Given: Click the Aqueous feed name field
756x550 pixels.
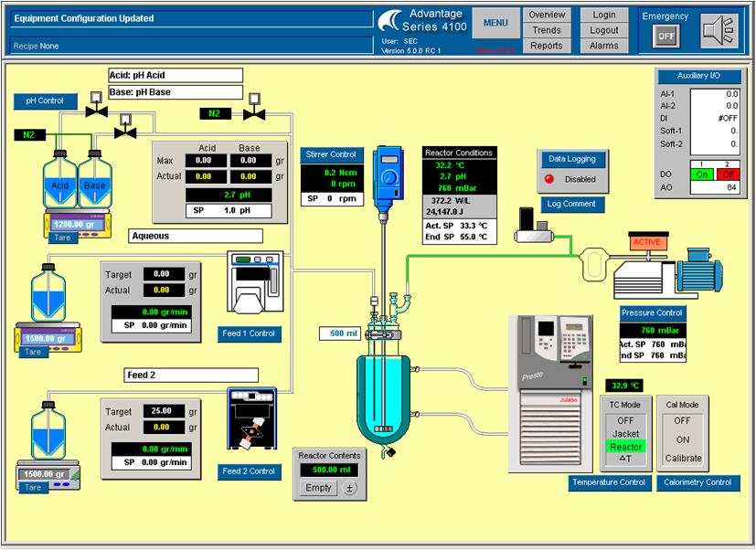Looking at the screenshot, I should coord(196,236).
